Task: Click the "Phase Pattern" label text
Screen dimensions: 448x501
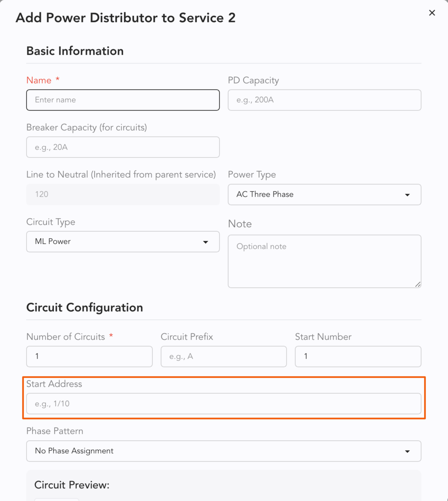Action: (55, 431)
